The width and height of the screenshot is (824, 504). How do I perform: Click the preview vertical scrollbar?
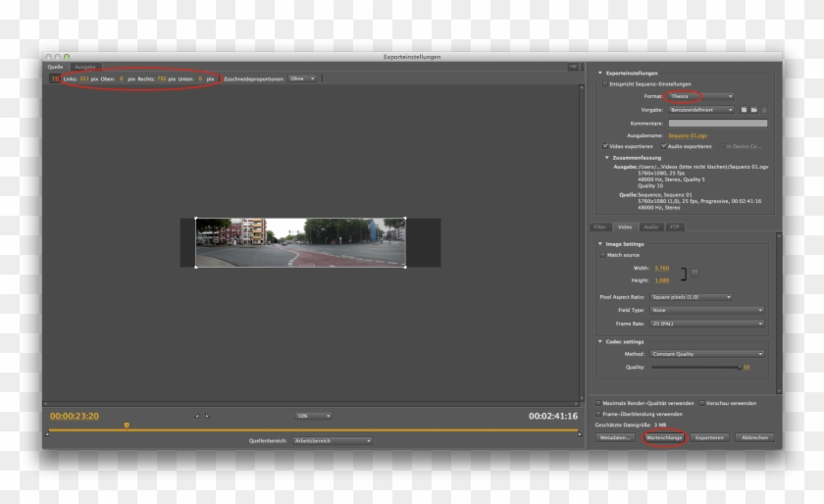point(581,243)
